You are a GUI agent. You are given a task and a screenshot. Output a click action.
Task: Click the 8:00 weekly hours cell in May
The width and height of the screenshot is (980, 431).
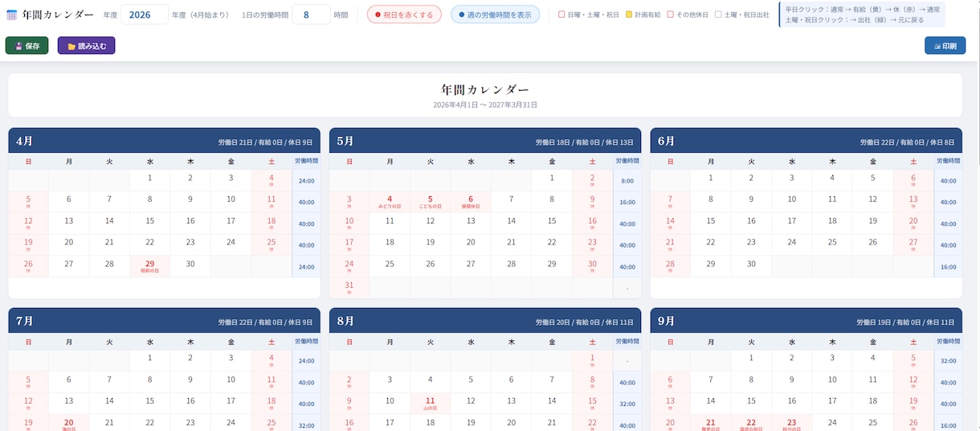pyautogui.click(x=627, y=181)
